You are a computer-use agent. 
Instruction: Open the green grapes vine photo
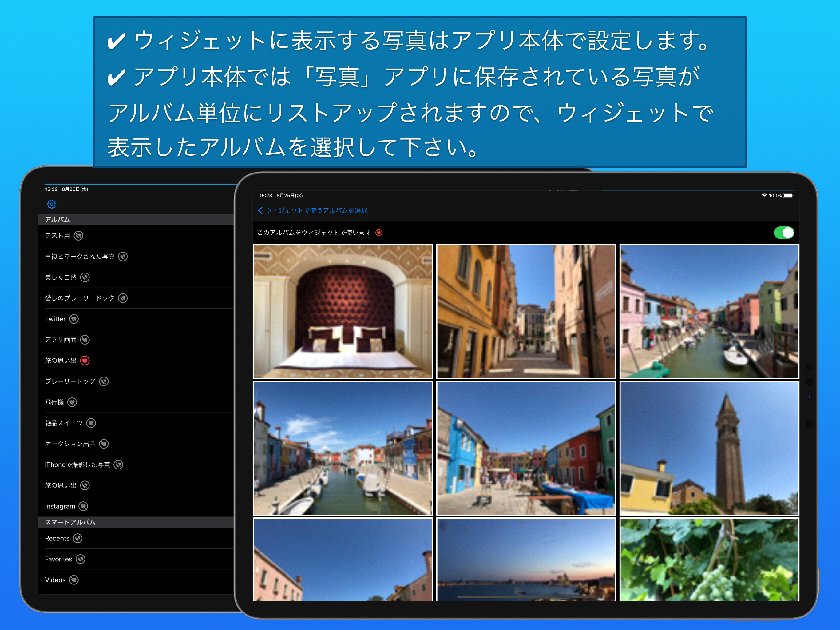709,559
